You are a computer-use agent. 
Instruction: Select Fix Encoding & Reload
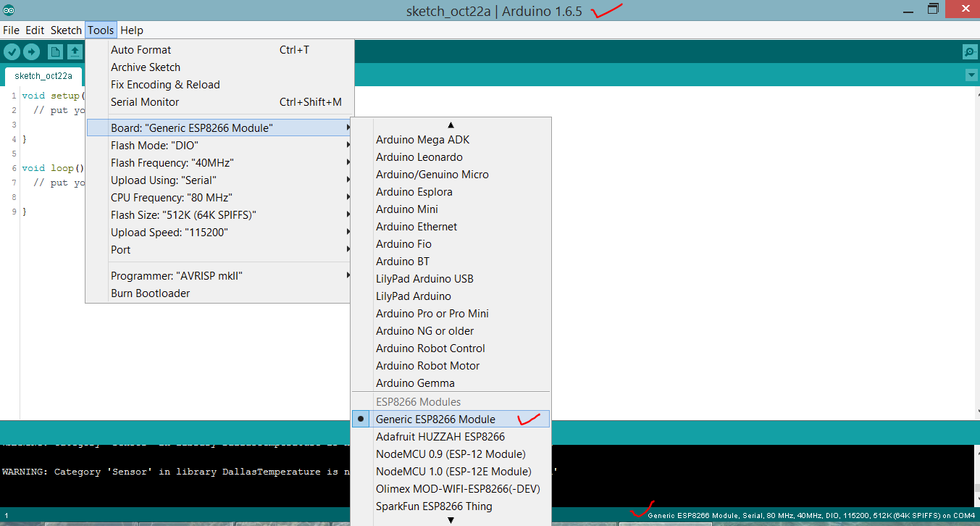click(219, 85)
